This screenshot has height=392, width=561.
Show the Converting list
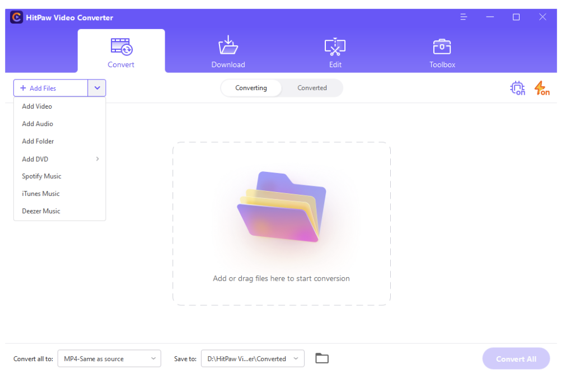(x=251, y=88)
